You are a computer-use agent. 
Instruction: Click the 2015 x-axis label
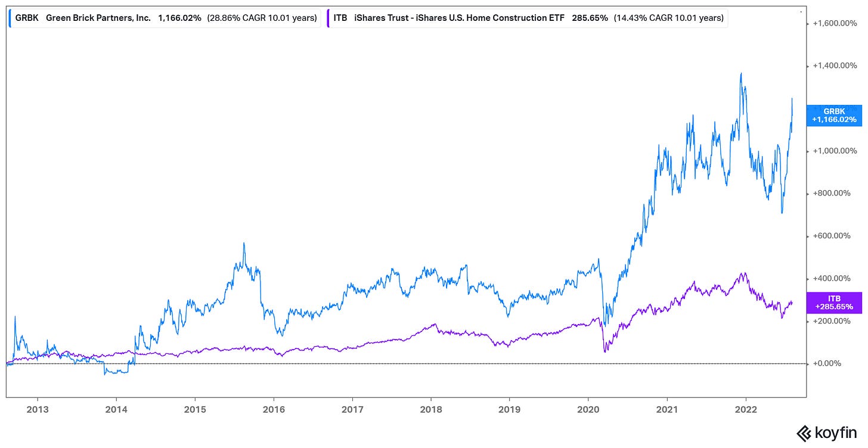tap(195, 410)
